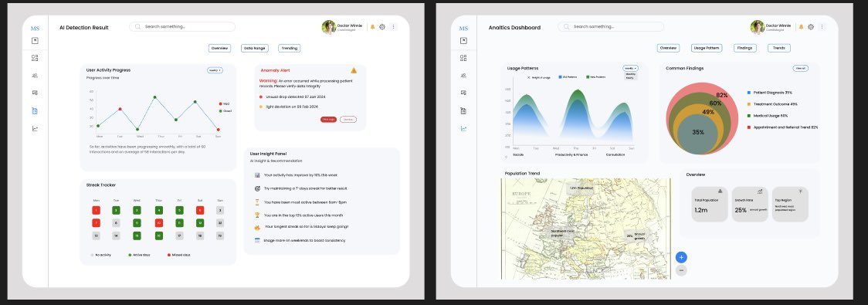Click hourglass icon beside most active hours insight
Image resolution: width=868 pixels, height=305 pixels.
(257, 202)
